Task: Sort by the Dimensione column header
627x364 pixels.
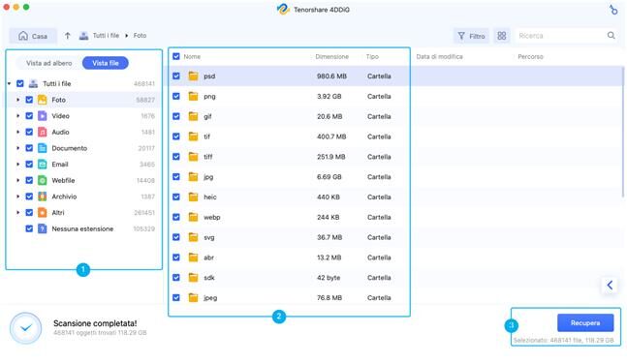Action: [331, 57]
